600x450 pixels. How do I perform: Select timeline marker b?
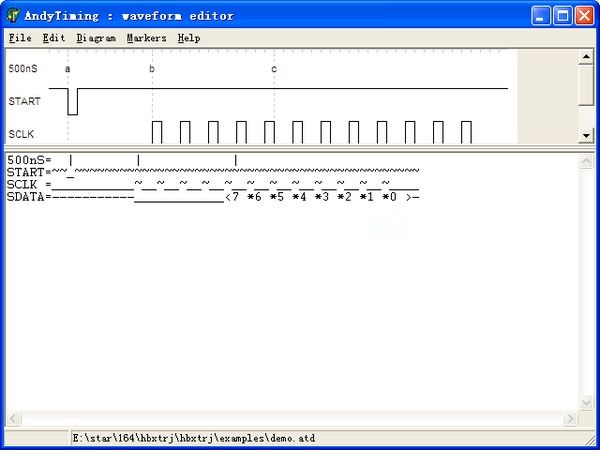(152, 69)
